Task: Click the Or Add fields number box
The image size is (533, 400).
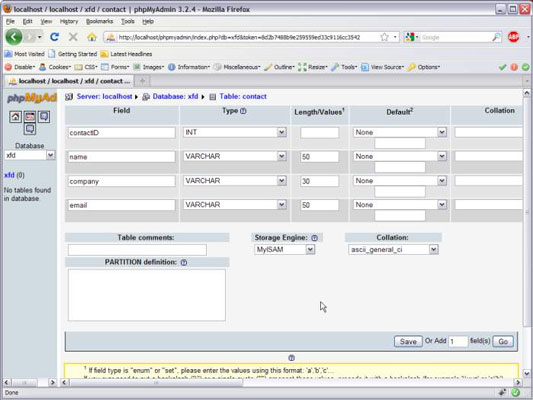Action: (458, 342)
